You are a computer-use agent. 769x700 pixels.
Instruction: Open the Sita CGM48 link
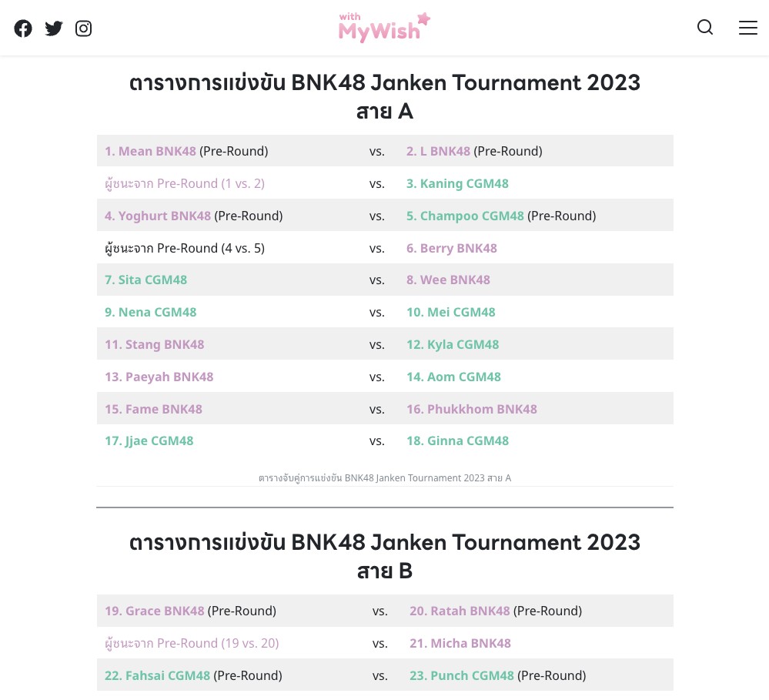(x=146, y=280)
